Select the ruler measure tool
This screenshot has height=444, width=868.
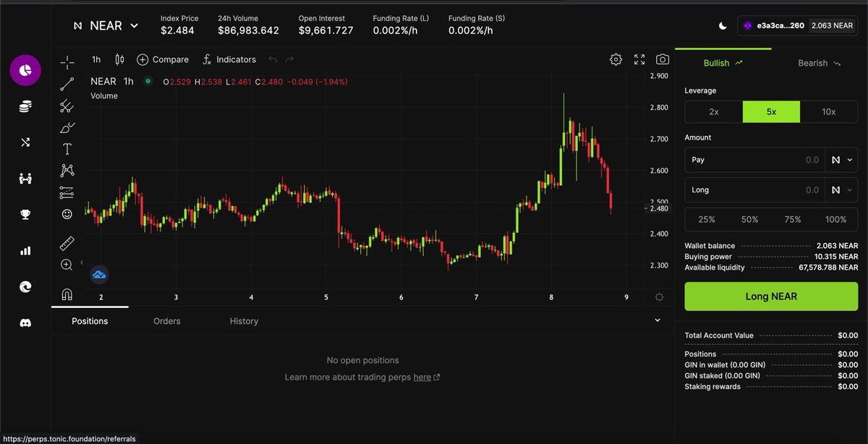(x=67, y=244)
